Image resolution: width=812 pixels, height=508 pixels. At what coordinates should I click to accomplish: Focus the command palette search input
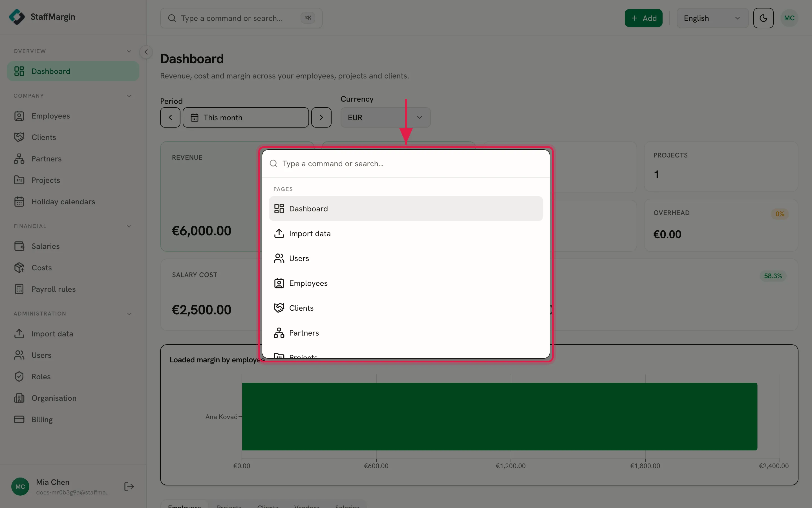tap(406, 164)
